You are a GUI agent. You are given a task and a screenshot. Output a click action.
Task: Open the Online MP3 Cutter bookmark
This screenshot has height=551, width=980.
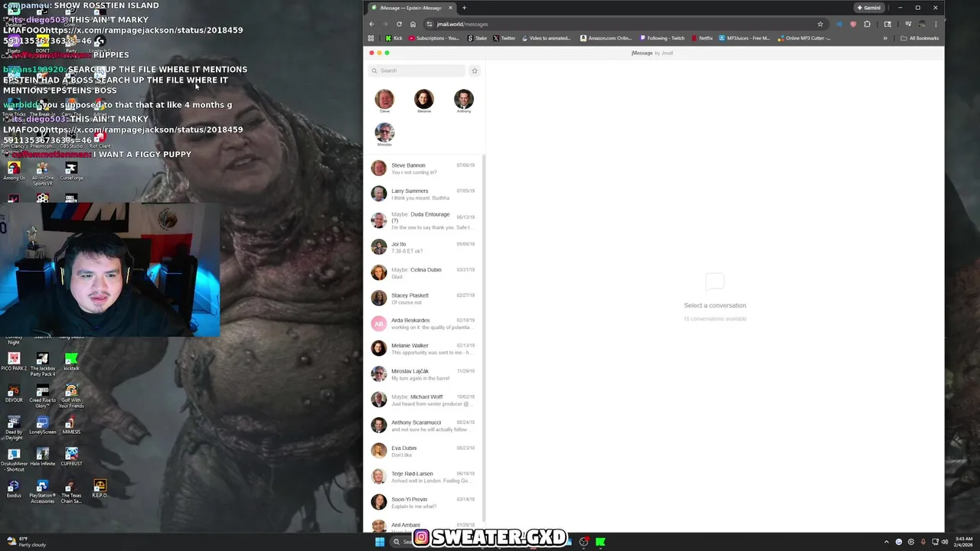(804, 38)
